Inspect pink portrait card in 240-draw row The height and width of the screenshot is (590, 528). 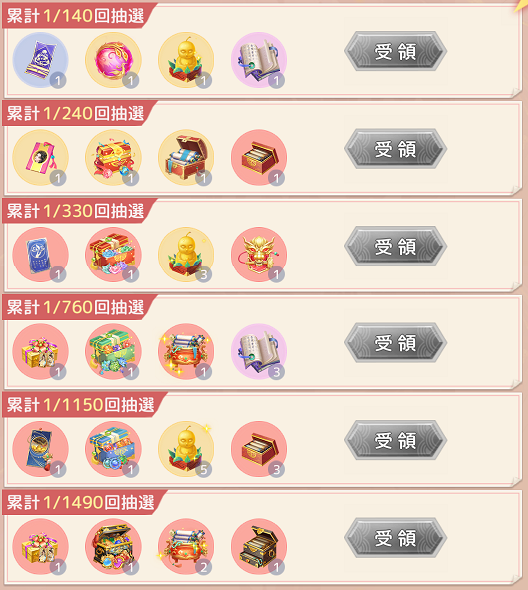pos(41,158)
